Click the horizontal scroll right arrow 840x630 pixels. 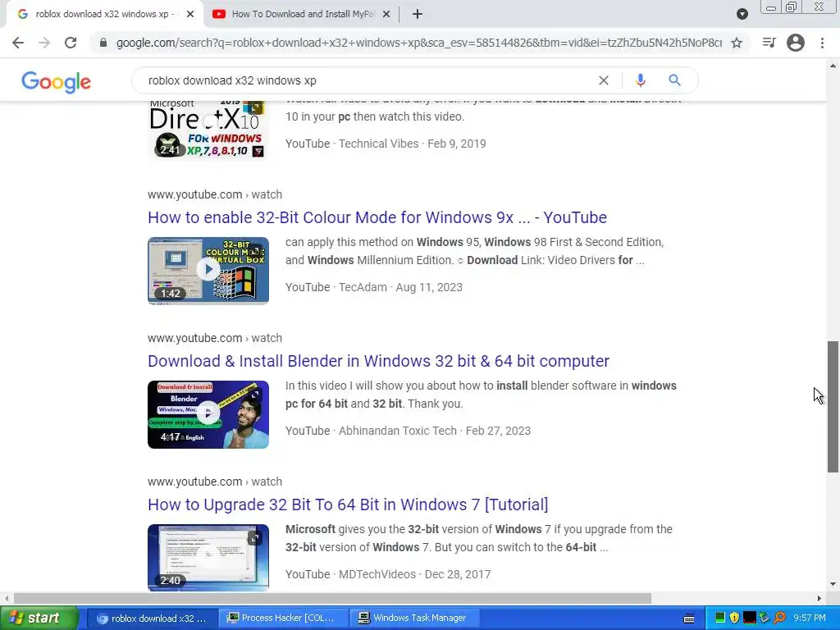pyautogui.click(x=819, y=598)
